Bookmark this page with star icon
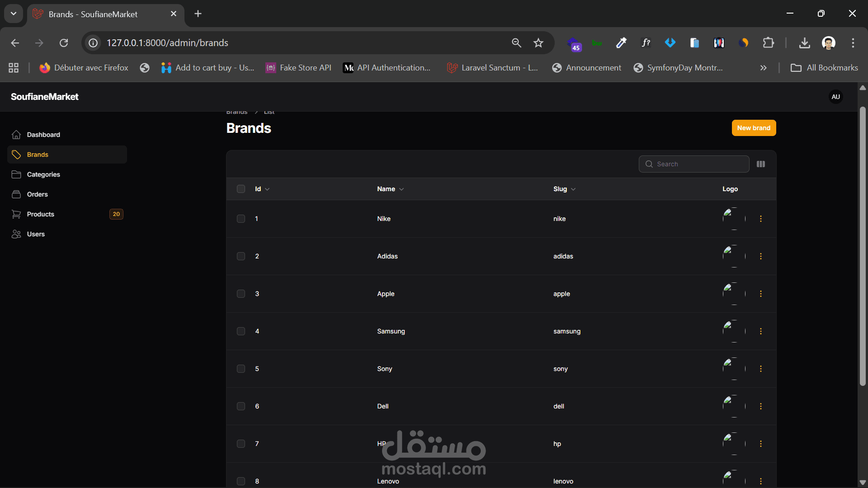The image size is (868, 488). pyautogui.click(x=538, y=43)
